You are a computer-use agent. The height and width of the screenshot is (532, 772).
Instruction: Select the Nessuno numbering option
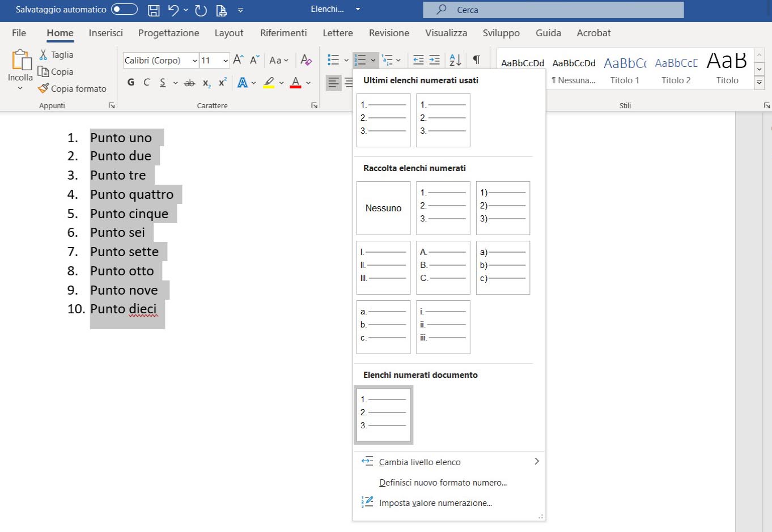click(383, 208)
